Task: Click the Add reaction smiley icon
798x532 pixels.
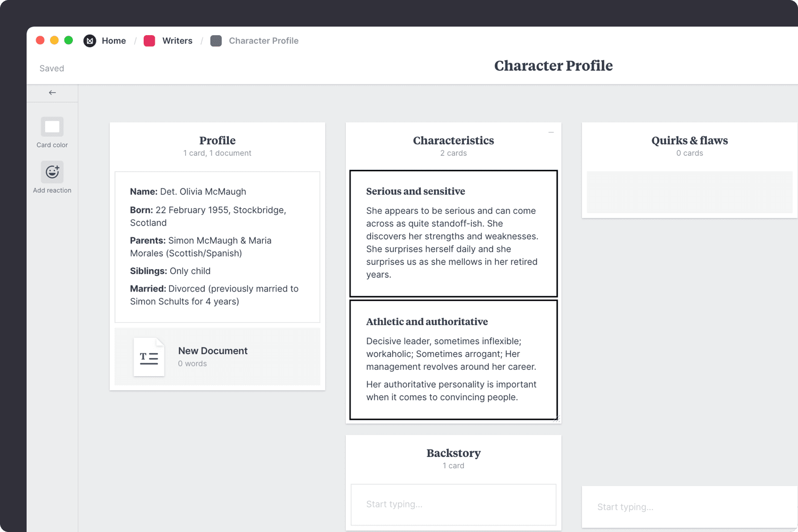Action: [x=52, y=171]
